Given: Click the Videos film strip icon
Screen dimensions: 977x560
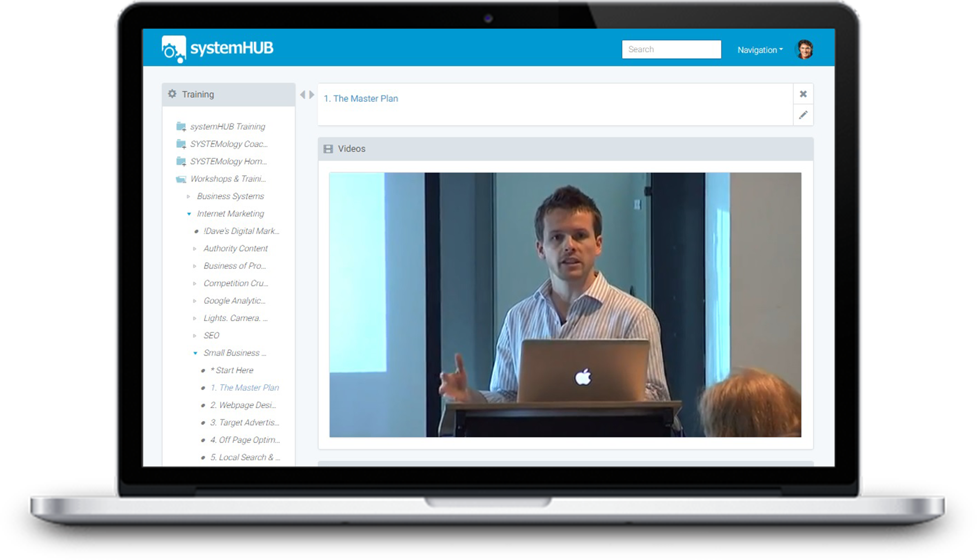Looking at the screenshot, I should point(328,149).
